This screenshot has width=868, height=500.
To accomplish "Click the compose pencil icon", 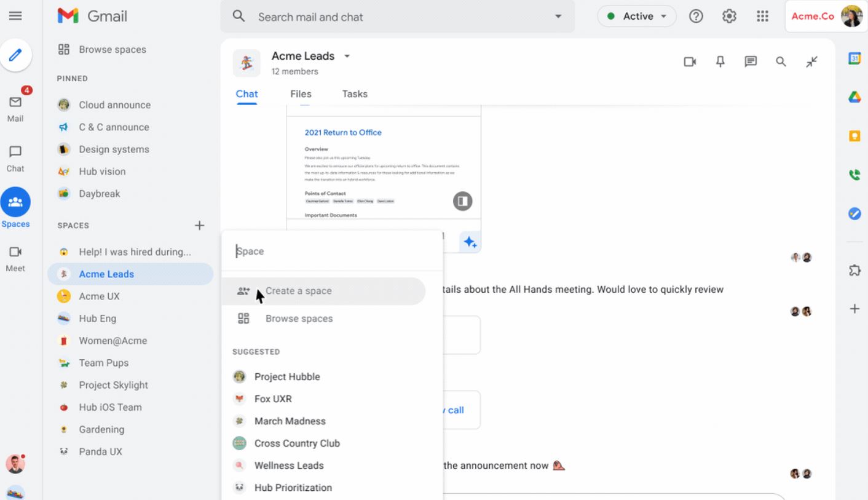I will click(15, 54).
